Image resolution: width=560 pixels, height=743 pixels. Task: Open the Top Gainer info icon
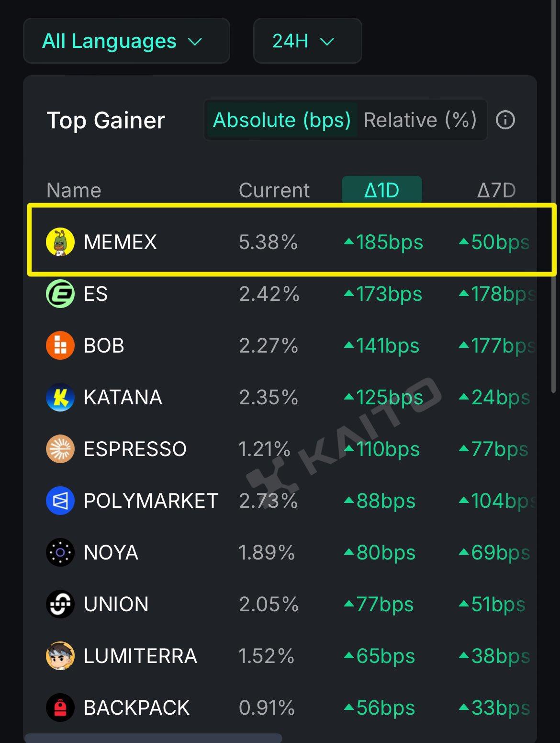505,120
